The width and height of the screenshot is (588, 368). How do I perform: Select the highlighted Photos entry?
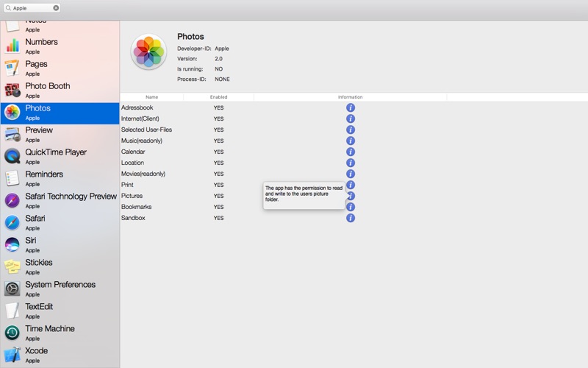coord(60,113)
